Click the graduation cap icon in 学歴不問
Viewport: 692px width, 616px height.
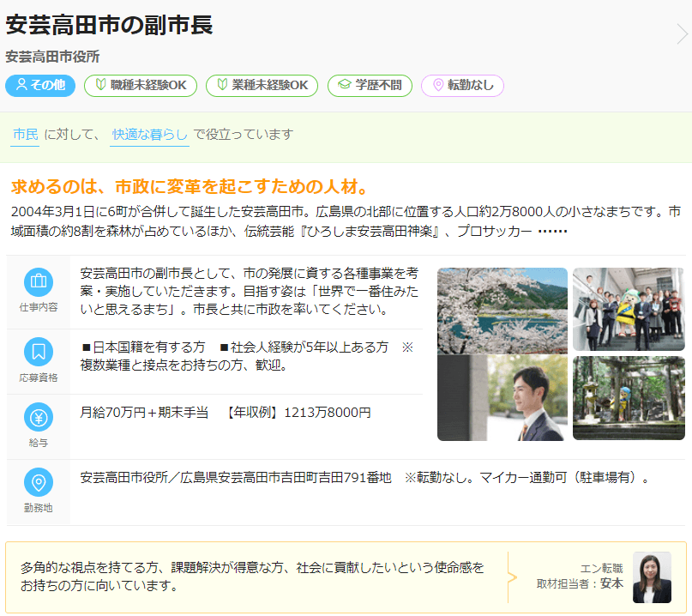click(x=344, y=86)
